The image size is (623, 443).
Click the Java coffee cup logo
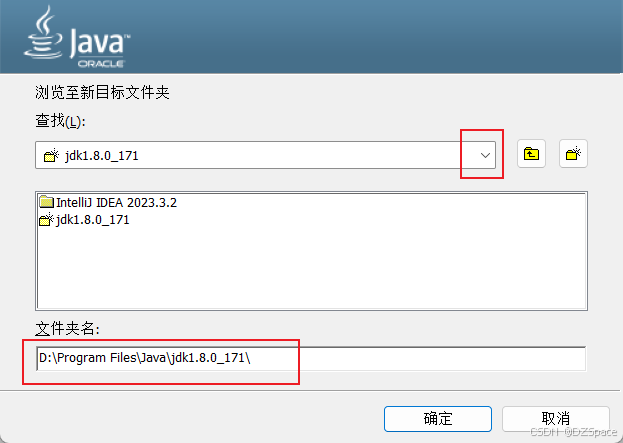43,33
